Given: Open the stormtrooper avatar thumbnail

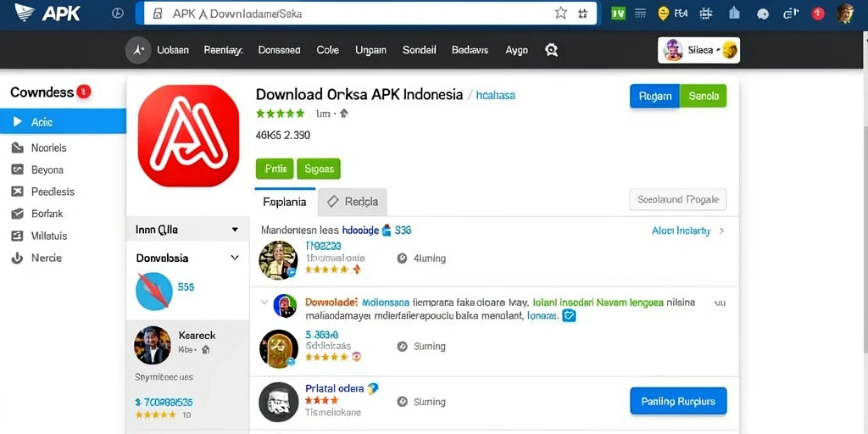Looking at the screenshot, I should pos(278,402).
